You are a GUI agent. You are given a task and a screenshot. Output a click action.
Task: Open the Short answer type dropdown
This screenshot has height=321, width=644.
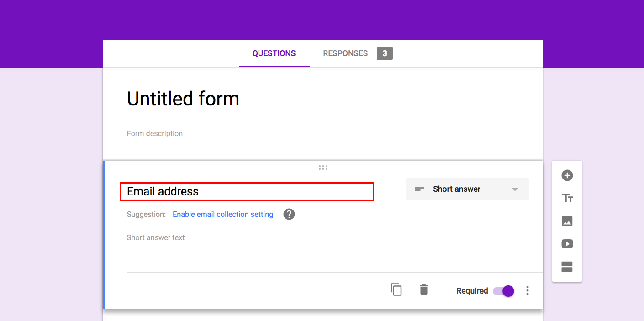point(467,189)
